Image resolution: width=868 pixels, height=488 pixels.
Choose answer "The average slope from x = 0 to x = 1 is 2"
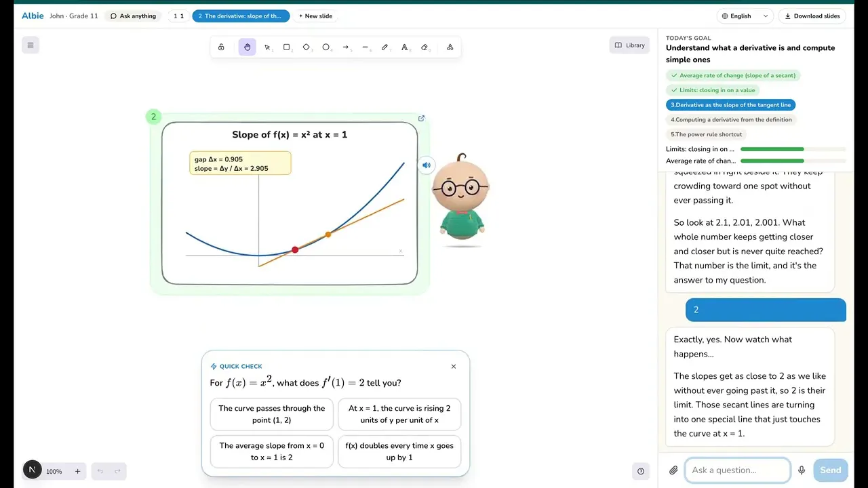click(x=272, y=451)
